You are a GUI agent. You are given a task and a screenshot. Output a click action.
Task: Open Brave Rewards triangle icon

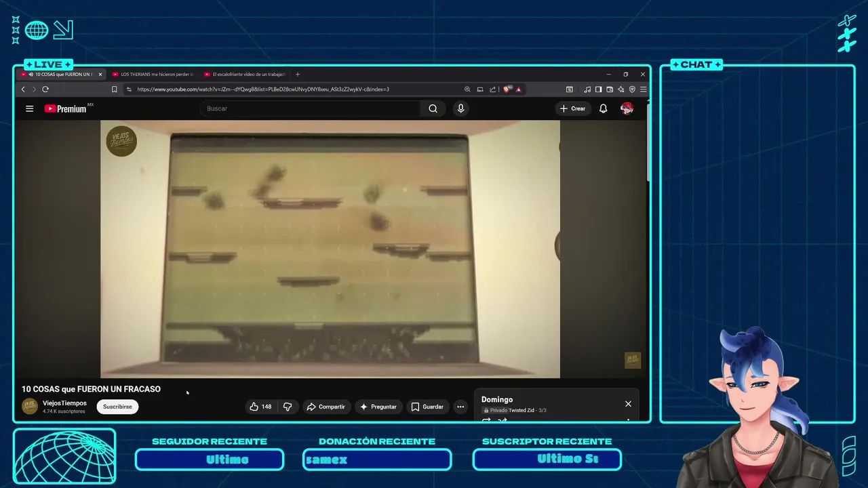[519, 89]
